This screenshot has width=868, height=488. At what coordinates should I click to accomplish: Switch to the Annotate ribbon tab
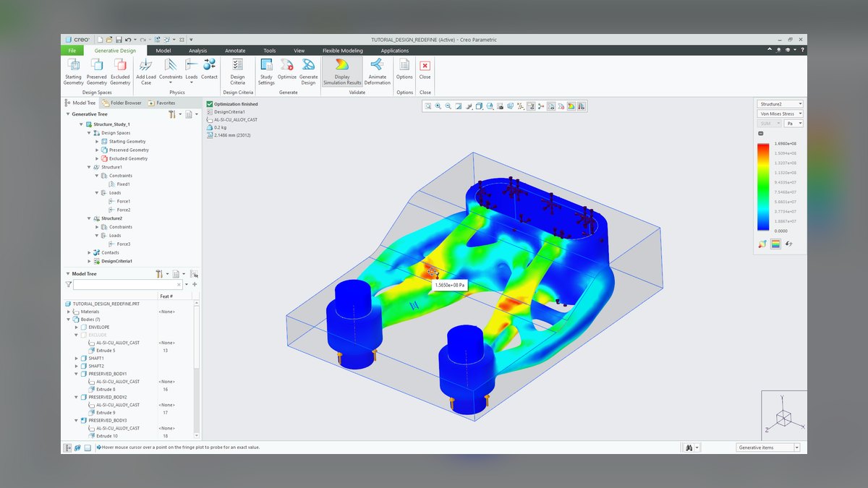[x=235, y=51]
